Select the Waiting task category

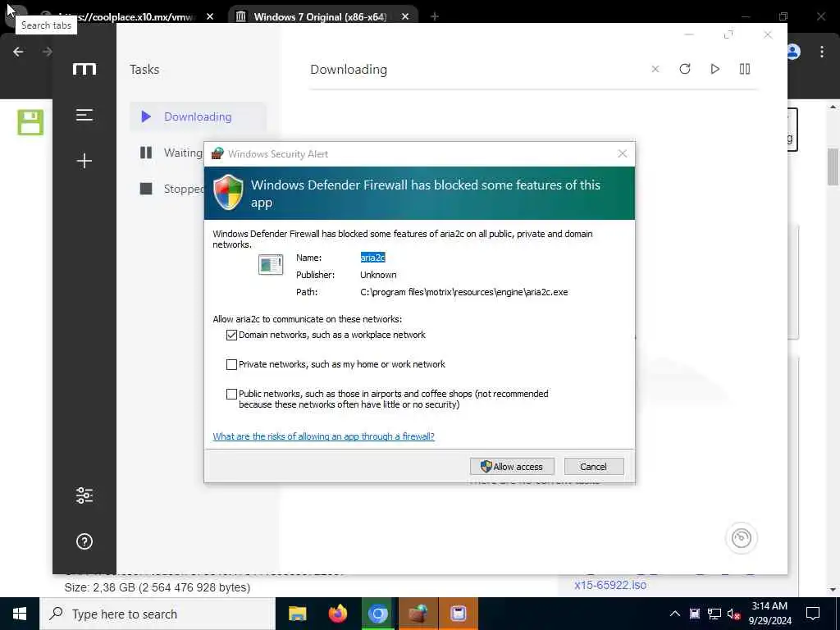pos(171,153)
